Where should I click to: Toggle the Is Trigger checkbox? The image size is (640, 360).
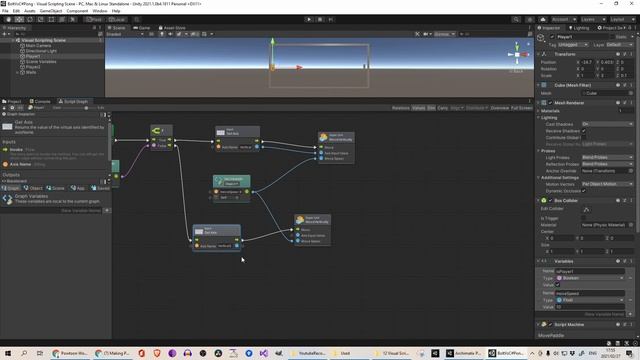pos(584,218)
